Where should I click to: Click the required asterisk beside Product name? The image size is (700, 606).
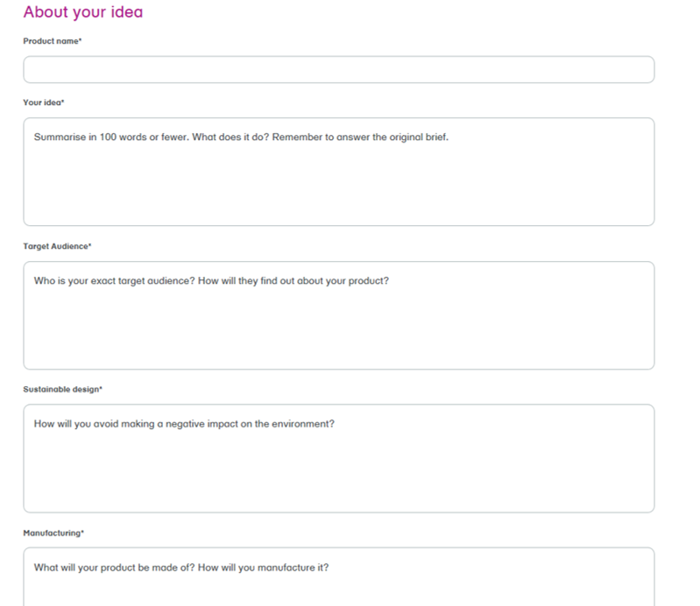tap(80, 40)
